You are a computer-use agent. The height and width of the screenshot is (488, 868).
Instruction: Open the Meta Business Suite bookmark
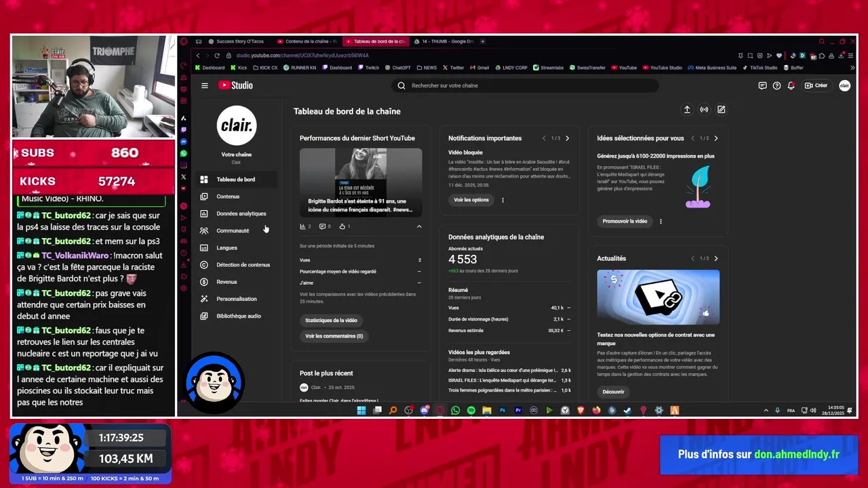pyautogui.click(x=711, y=68)
